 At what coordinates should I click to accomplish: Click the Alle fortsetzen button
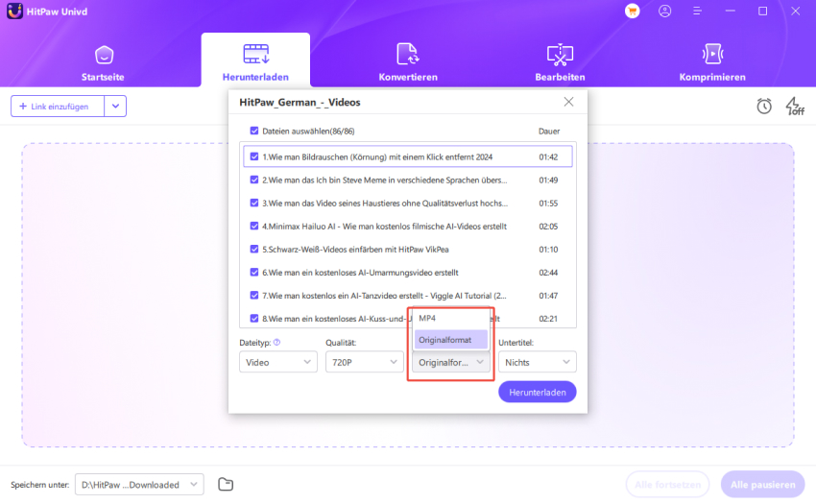click(668, 485)
